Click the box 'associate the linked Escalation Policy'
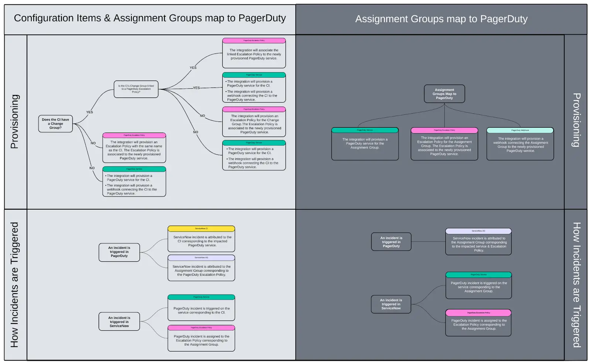This screenshot has width=591, height=364. 254,53
